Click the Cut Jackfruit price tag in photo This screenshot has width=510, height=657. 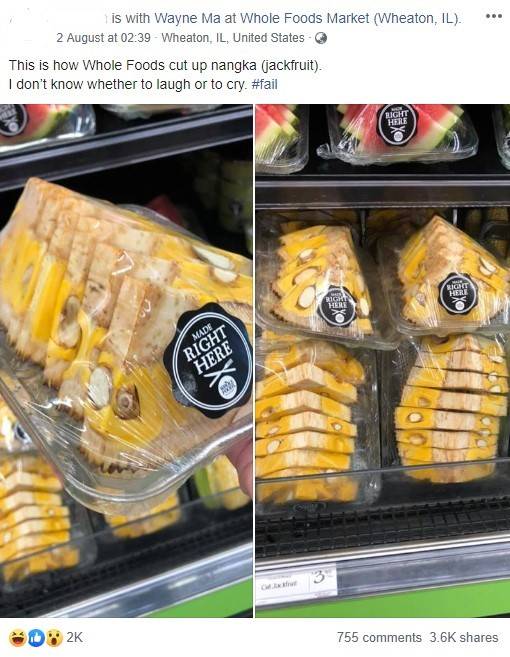296,585
